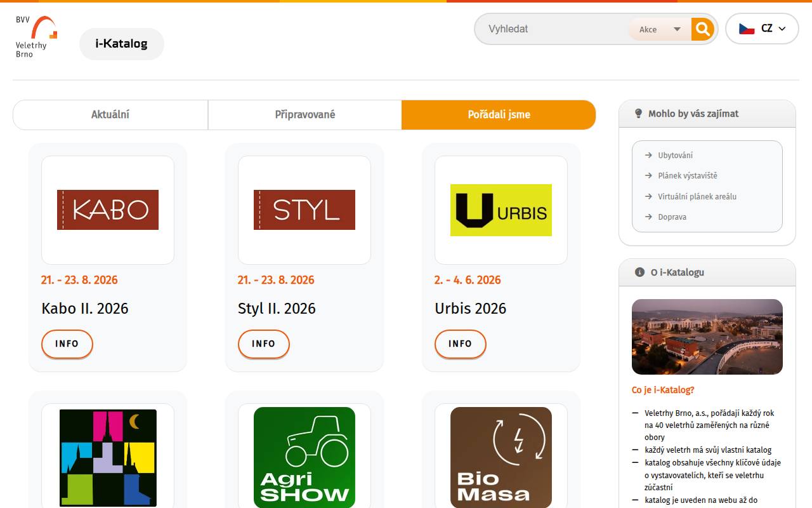Click the Bio Masa logo
The width and height of the screenshot is (812, 508).
click(x=501, y=457)
